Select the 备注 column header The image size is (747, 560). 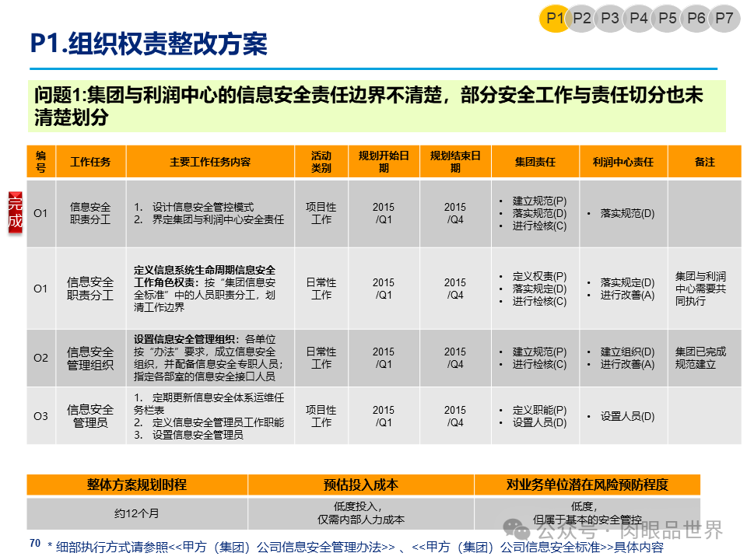click(705, 162)
